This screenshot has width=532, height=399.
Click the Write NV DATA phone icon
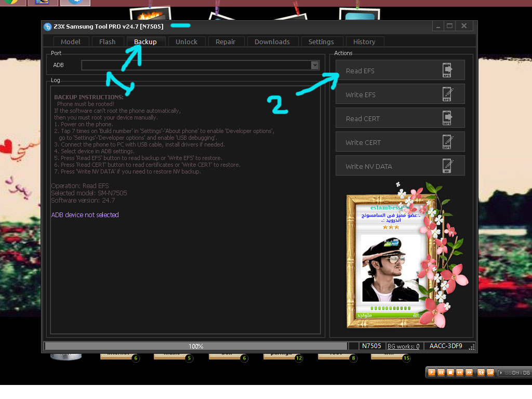[x=447, y=166]
